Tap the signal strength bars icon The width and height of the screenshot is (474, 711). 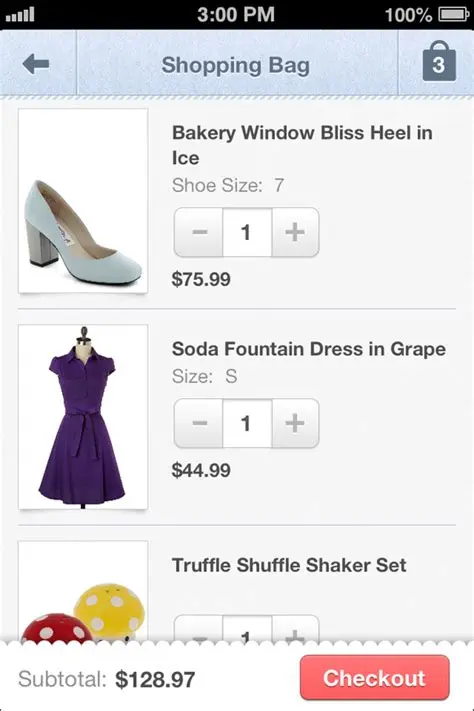(20, 15)
